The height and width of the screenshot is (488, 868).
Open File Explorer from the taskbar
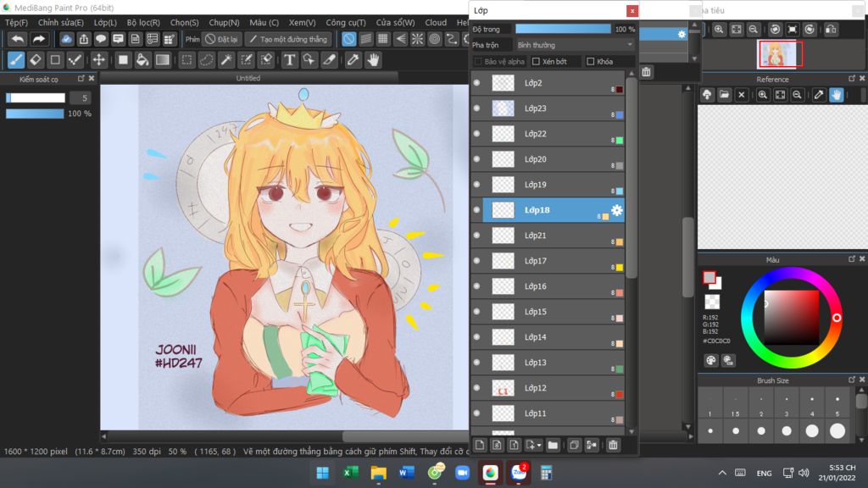point(379,473)
